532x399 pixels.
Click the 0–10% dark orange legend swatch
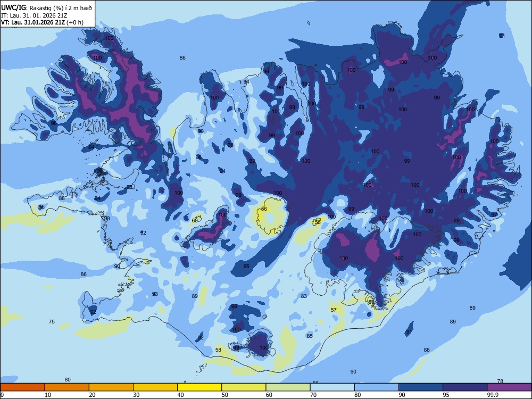point(23,387)
